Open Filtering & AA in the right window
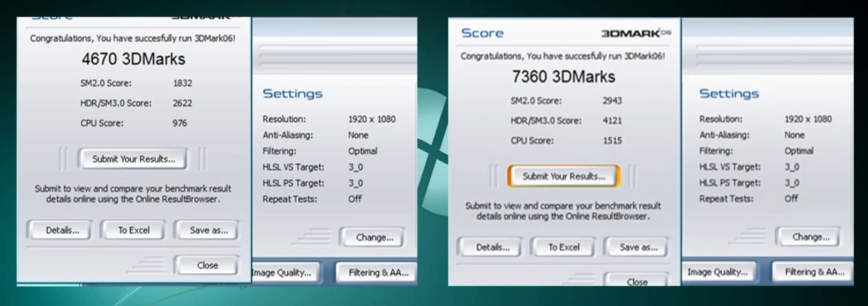The image size is (868, 306). coord(813,272)
